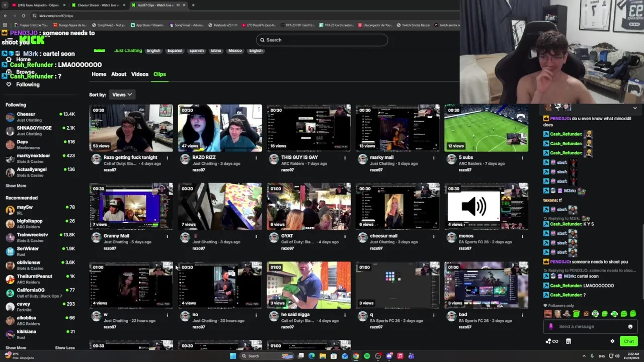The width and height of the screenshot is (644, 362).
Task: Focus the Kick search field
Action: 322,40
